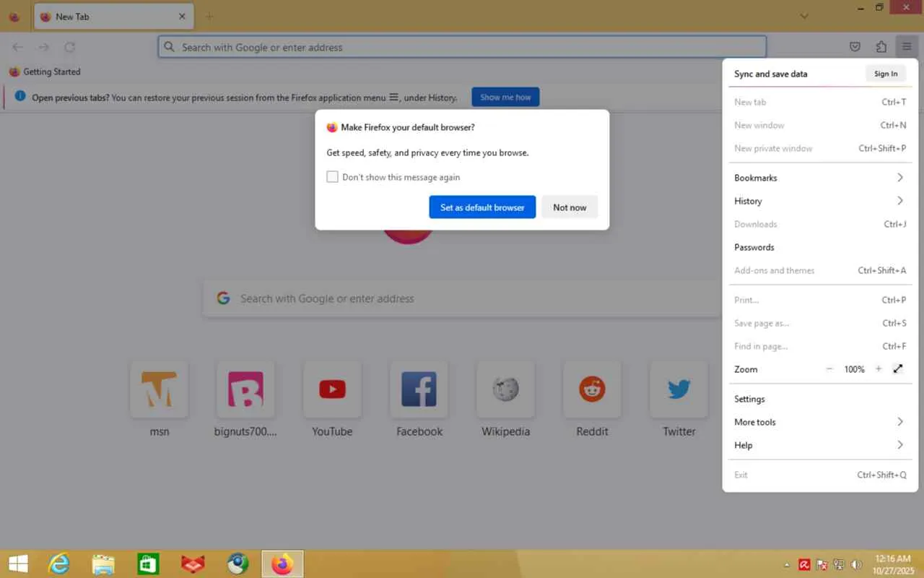The height and width of the screenshot is (578, 924).
Task: Click Set as default browser button
Action: pyautogui.click(x=482, y=207)
